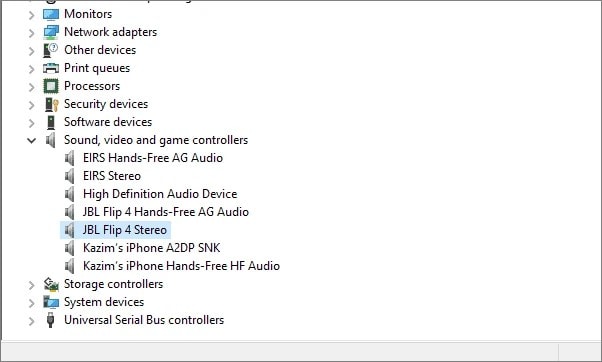This screenshot has height=362, width=602.
Task: Select the EIRS Stereo device
Action: pos(112,176)
